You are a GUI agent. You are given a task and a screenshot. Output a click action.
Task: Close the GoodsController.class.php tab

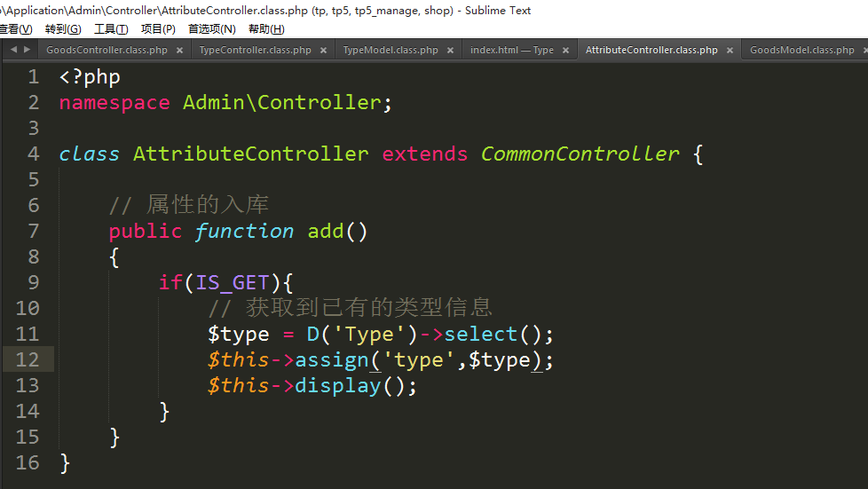tap(179, 51)
